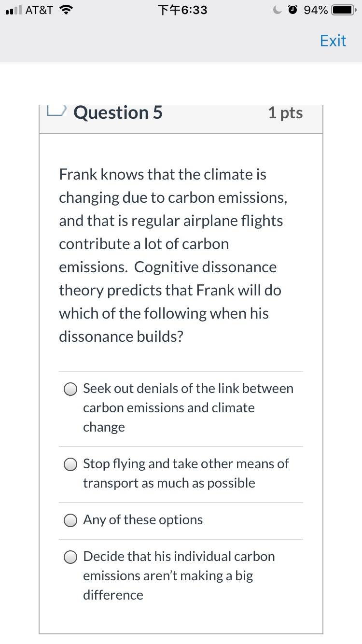Screen dimensions: 362x644
Task: Click the "1 pts" label
Action: click(286, 112)
